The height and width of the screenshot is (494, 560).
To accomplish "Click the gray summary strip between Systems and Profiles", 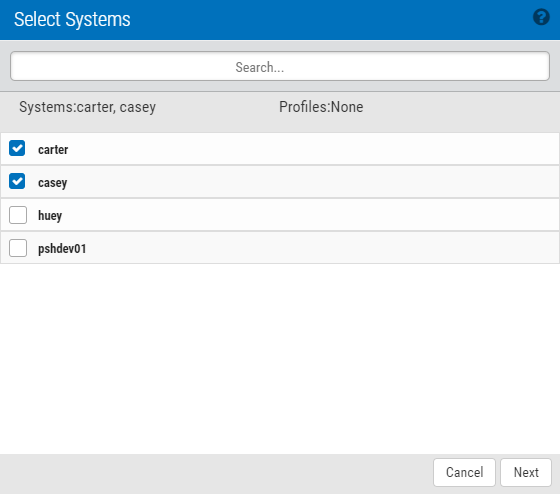I will (x=217, y=107).
